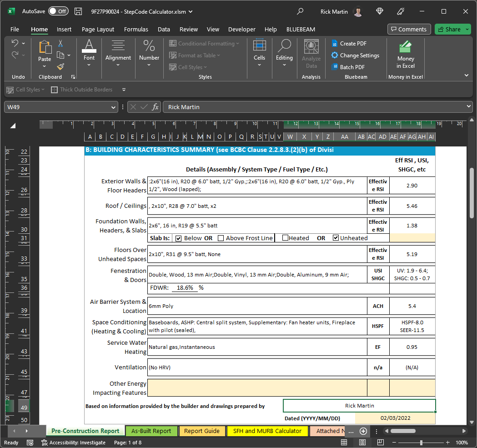Open the Alignment group dropdown

(118, 65)
